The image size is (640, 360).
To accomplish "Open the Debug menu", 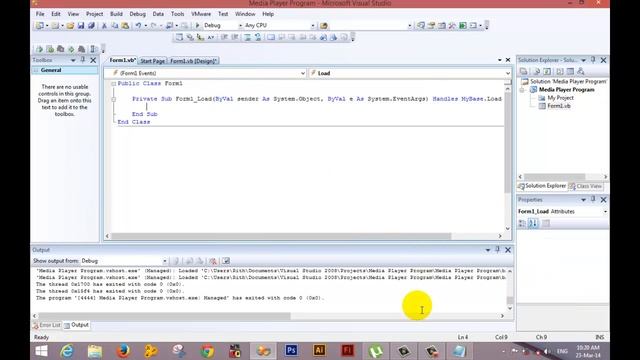I will pyautogui.click(x=138, y=14).
